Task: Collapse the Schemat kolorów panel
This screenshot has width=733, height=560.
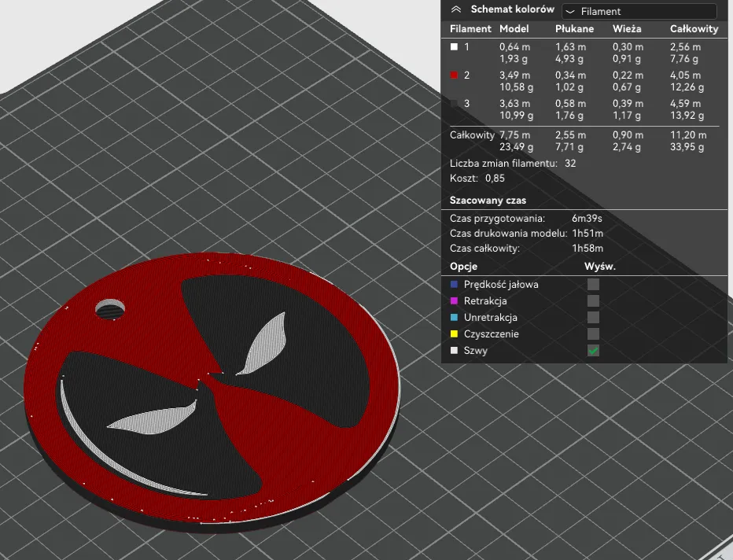Action: (456, 9)
